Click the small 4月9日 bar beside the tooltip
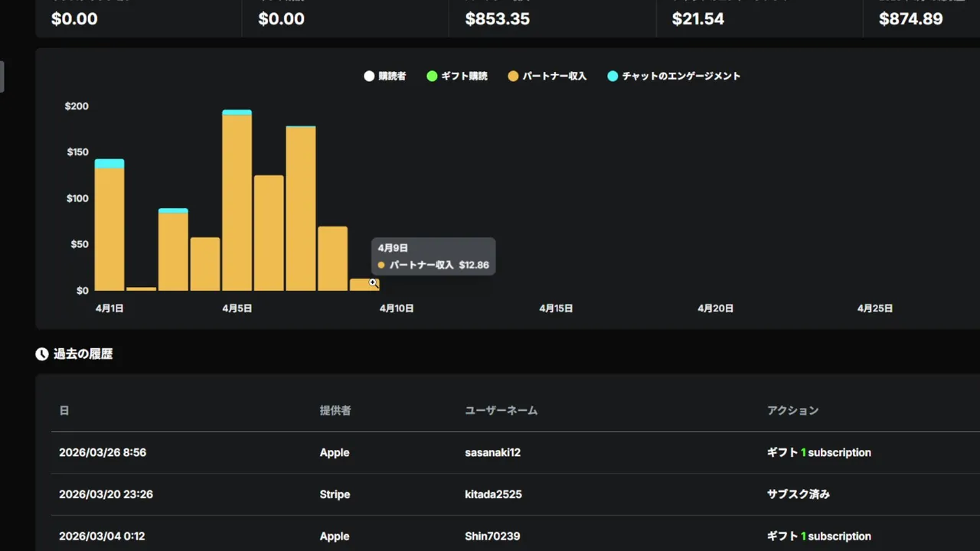Image resolution: width=980 pixels, height=551 pixels. click(x=361, y=285)
